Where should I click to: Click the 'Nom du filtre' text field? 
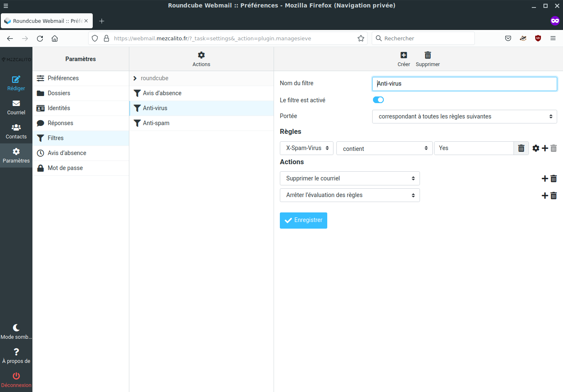pos(464,84)
